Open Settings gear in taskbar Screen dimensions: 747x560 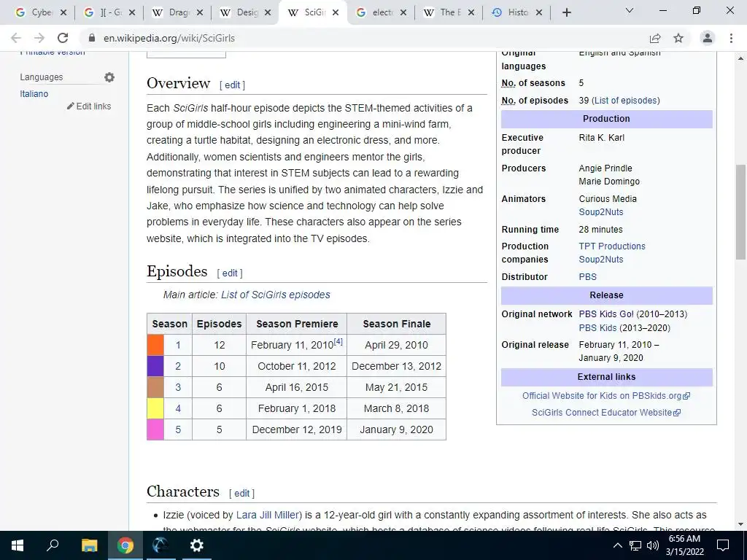pos(196,545)
